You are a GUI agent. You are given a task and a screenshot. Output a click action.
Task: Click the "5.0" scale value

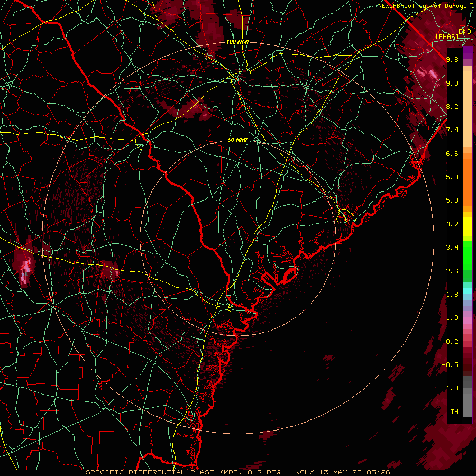[x=452, y=200]
